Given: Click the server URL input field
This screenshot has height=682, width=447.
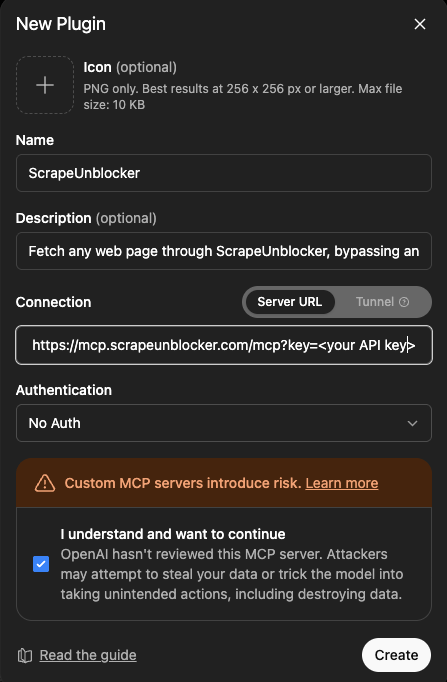Looking at the screenshot, I should 224,345.
